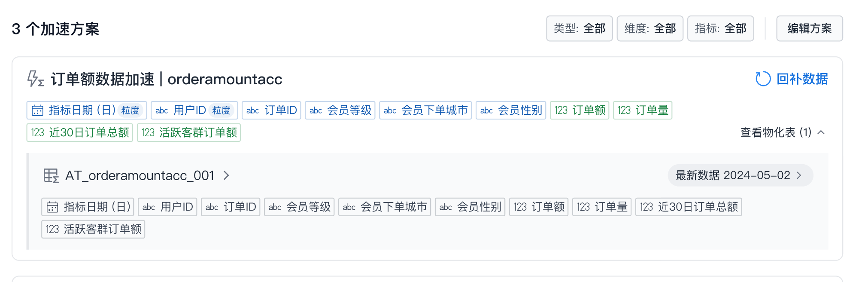Click calendar icon in blue 指标日期 tag
The width and height of the screenshot is (868, 282).
click(x=37, y=110)
